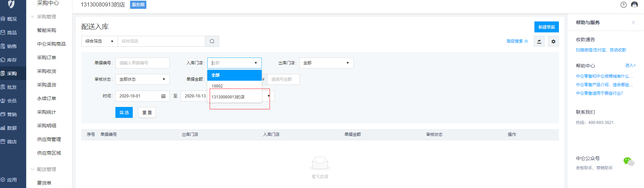Viewport: 644px width, 188px height.
Task: Click the 重置 reset button
Action: click(147, 113)
